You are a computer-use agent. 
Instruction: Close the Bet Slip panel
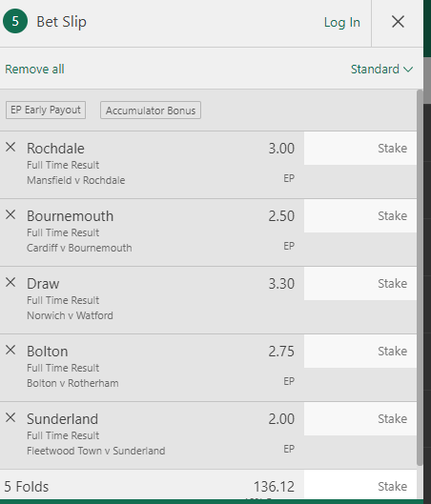click(x=398, y=22)
